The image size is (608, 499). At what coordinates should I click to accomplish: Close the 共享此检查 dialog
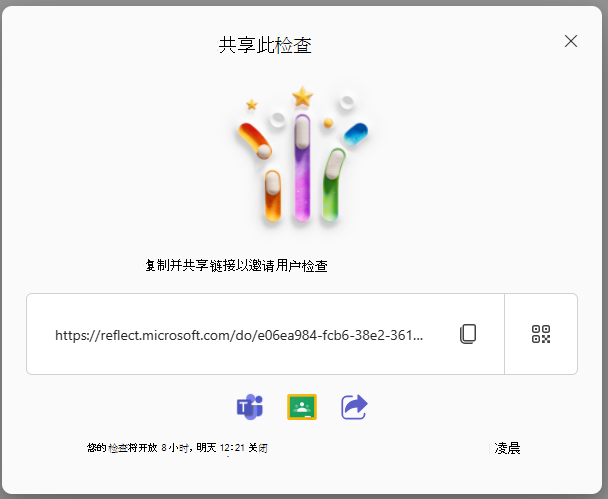[571, 41]
